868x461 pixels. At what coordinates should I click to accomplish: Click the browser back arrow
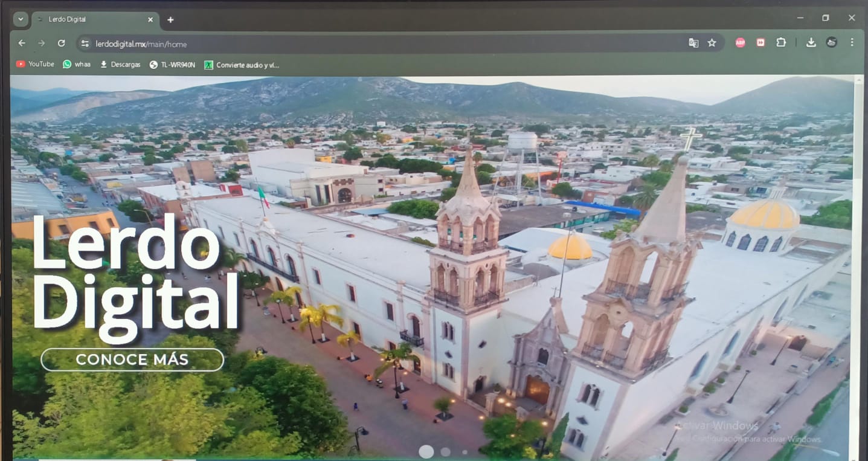(x=22, y=44)
